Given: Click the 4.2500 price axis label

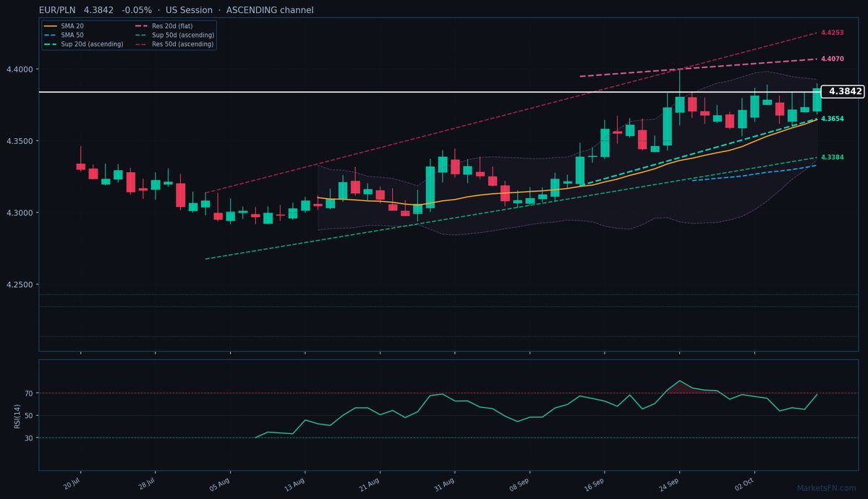Looking at the screenshot, I should point(20,285).
